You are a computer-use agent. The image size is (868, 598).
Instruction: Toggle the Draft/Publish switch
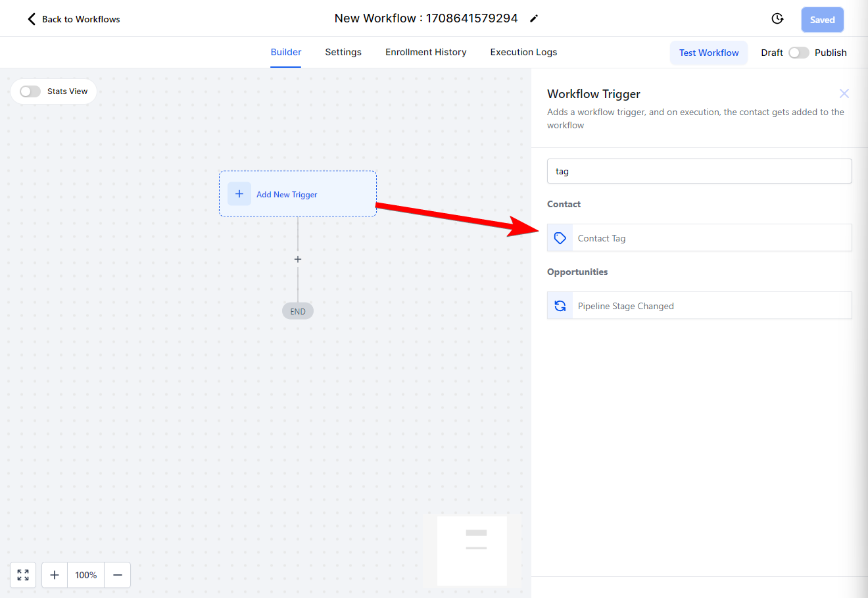798,53
